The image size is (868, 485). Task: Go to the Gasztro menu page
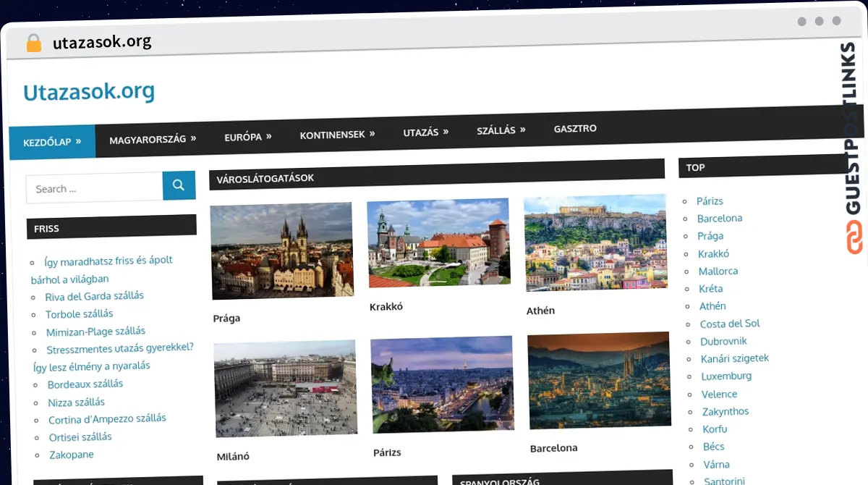[575, 128]
